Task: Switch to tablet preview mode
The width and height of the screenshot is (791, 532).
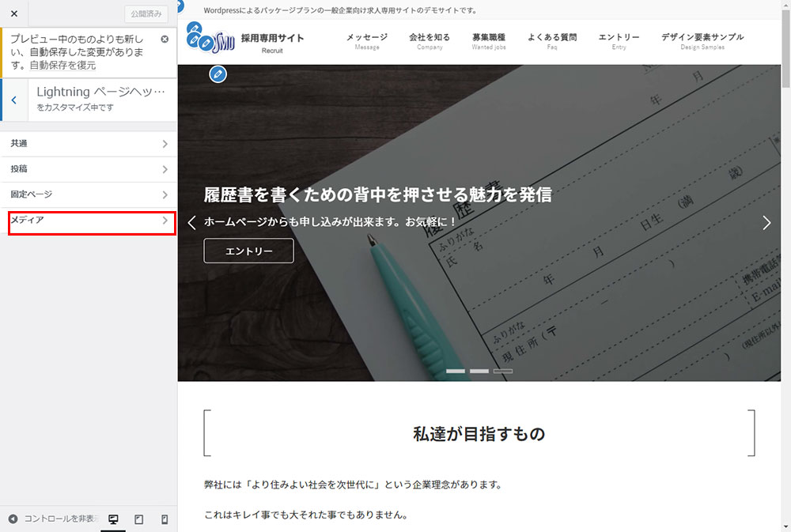Action: coord(139,519)
